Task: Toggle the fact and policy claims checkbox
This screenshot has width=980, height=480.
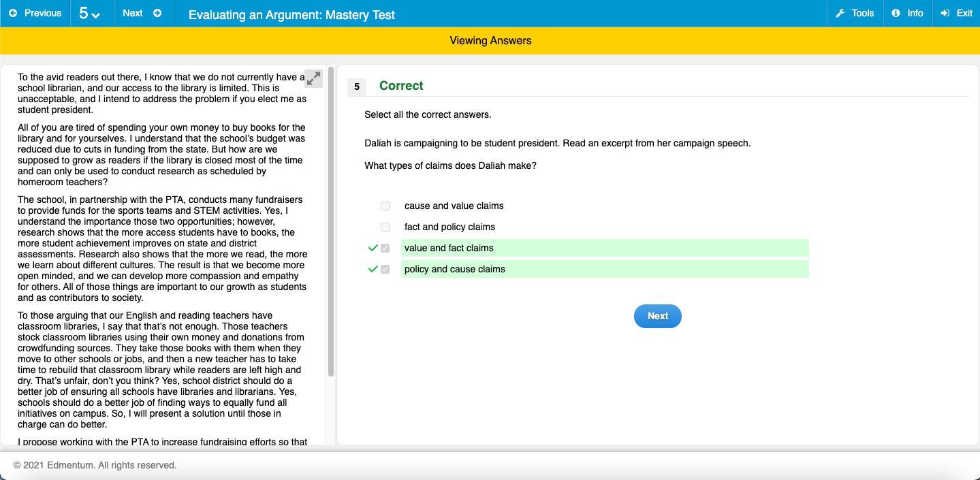Action: click(x=385, y=227)
